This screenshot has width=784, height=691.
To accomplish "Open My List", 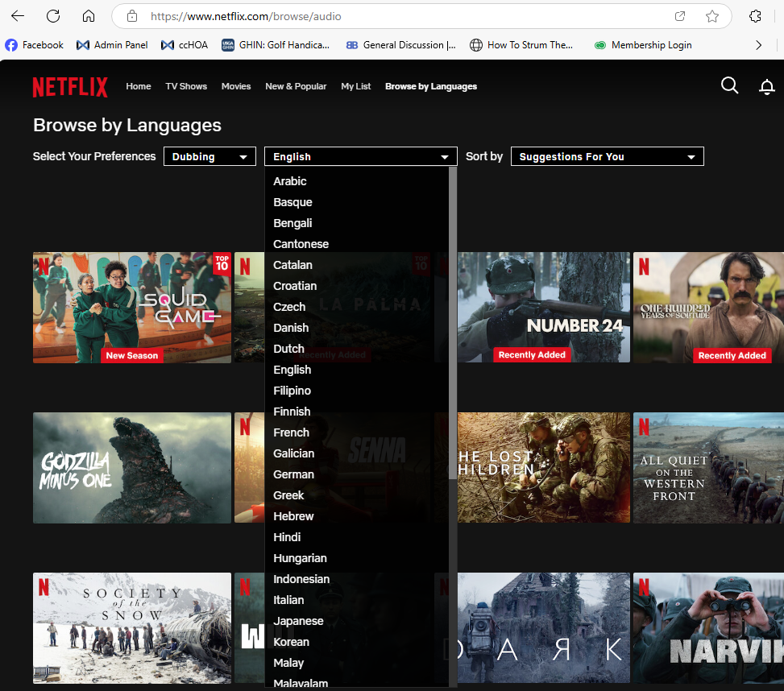I will tap(356, 86).
